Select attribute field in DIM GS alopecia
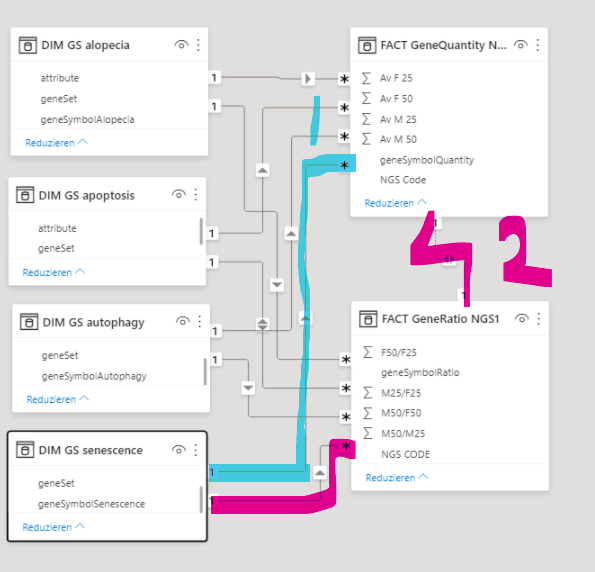Screen dimensions: 595x572 (x=60, y=78)
